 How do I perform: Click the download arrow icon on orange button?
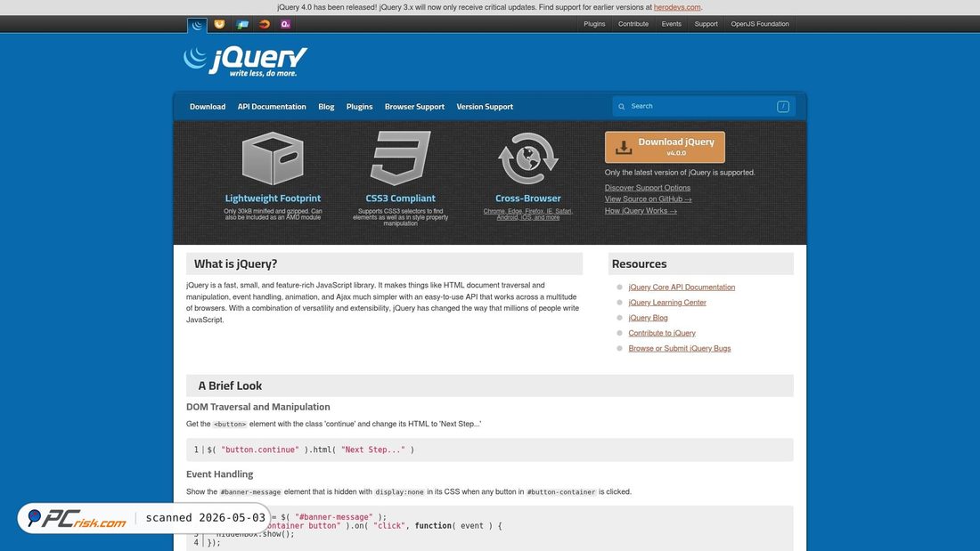623,148
